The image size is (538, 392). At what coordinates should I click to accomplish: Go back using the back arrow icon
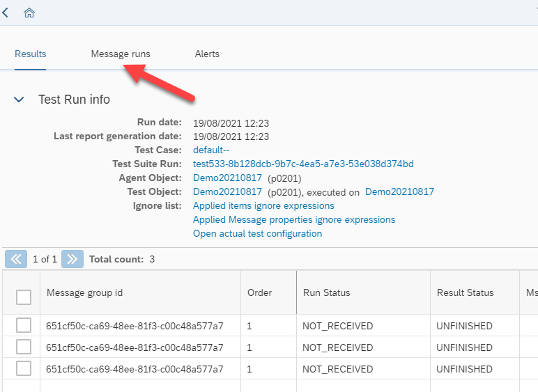(x=5, y=13)
